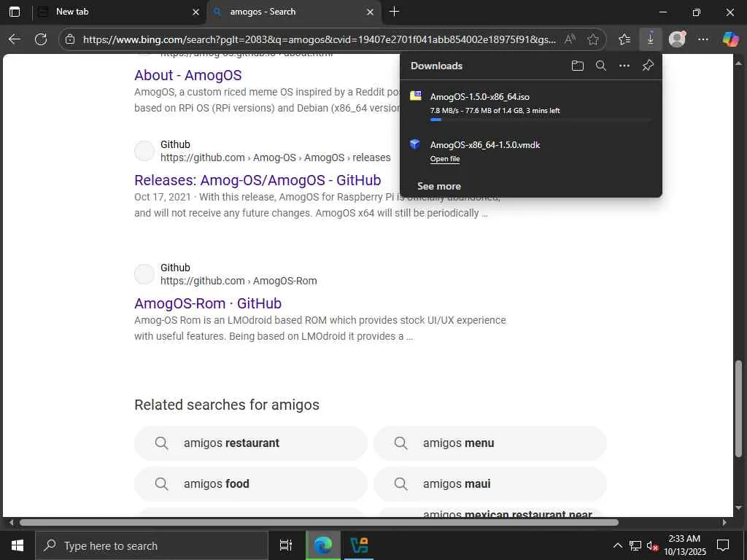Click the vertical scrollbar thumb
This screenshot has width=747, height=560.
point(738,409)
